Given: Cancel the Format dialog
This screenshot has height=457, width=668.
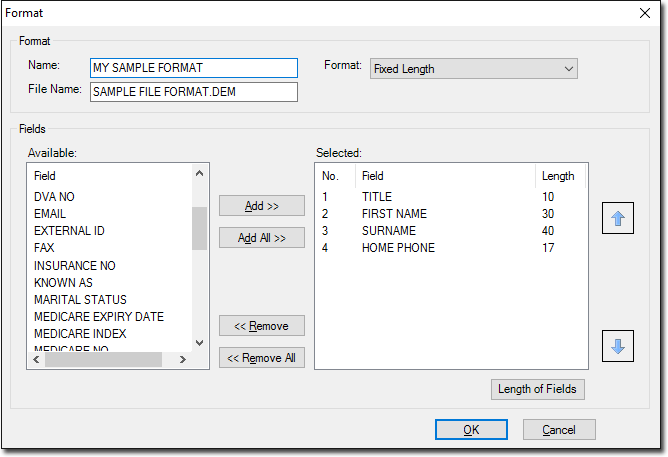Looking at the screenshot, I should tap(559, 429).
